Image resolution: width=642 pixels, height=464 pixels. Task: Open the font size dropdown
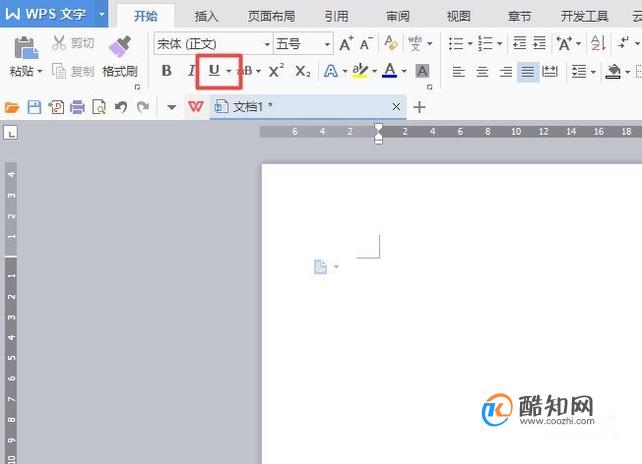click(327, 44)
